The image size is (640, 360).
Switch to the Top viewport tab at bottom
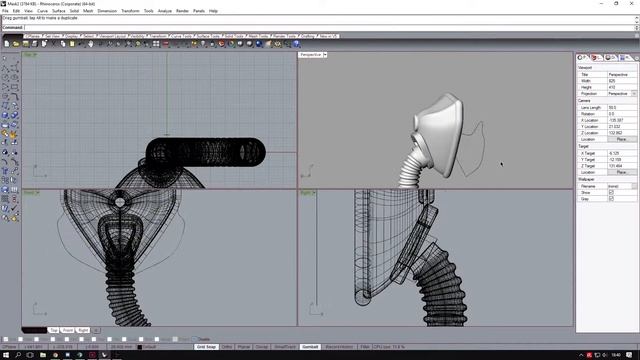coord(53,330)
